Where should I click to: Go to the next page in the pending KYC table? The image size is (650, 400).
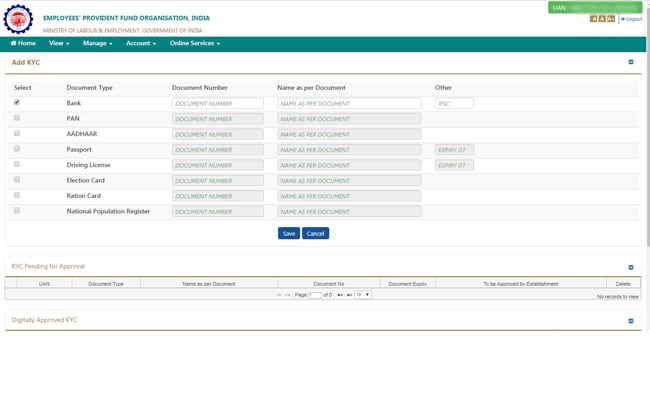click(340, 295)
